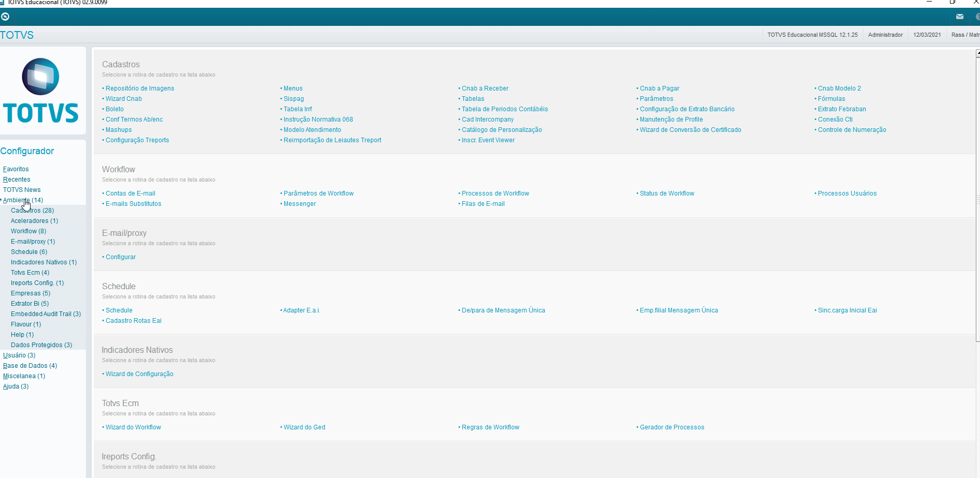Open Controle de Numeração link

click(852, 130)
